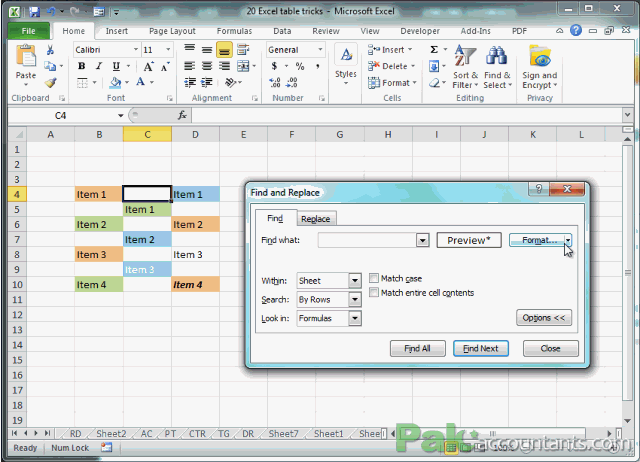
Task: Open Find & Select binoculars
Action: pos(497,67)
